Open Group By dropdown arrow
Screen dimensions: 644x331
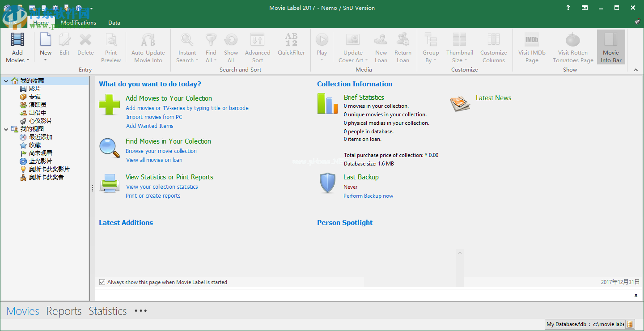435,60
